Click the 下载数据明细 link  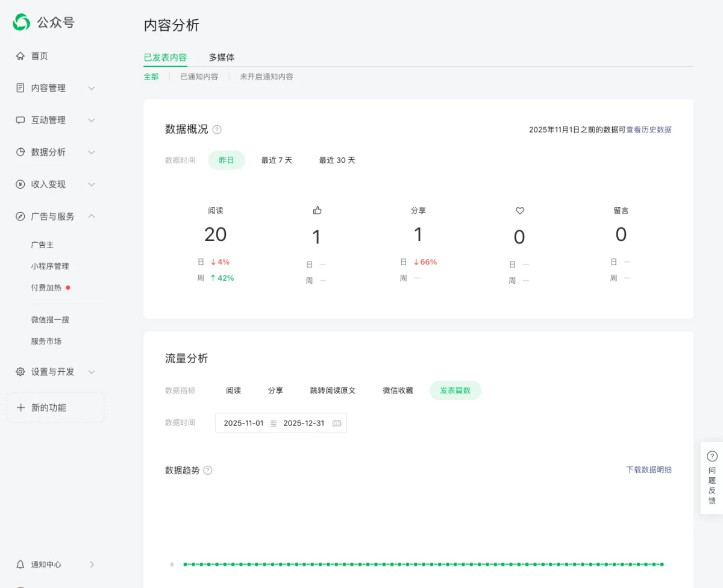(649, 470)
